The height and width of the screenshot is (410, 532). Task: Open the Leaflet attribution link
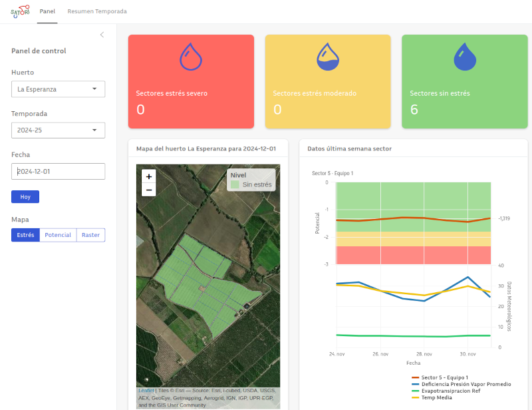(x=146, y=391)
